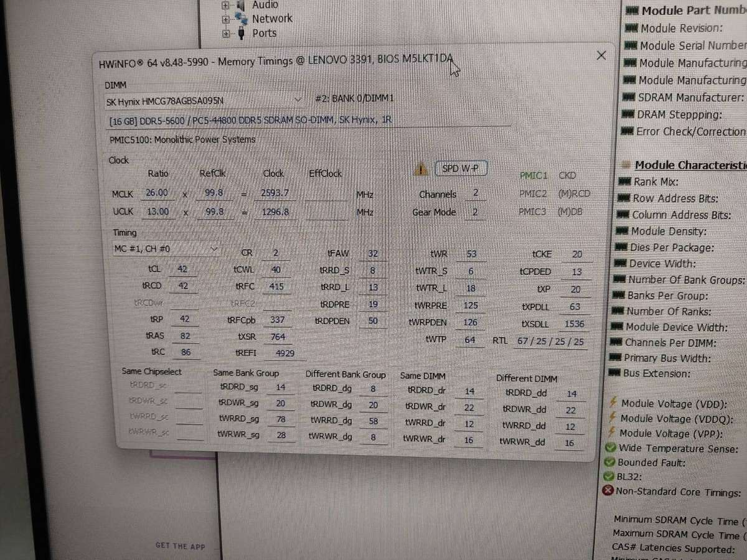Click the Module Voltage (VDDQ) lightning icon
Image resolution: width=747 pixels, height=560 pixels.
(x=613, y=418)
